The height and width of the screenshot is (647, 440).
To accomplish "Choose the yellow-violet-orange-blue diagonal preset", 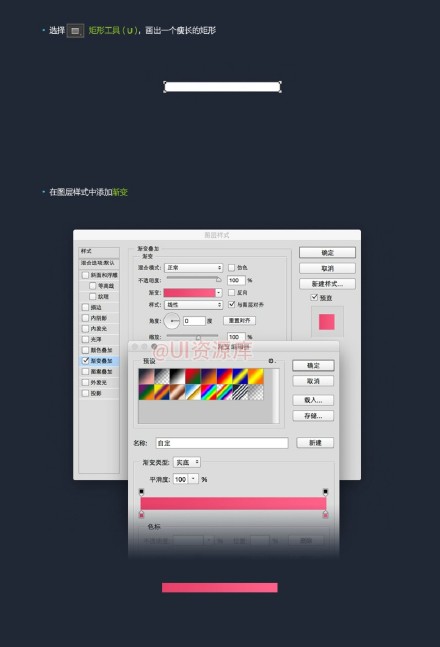I will point(161,392).
